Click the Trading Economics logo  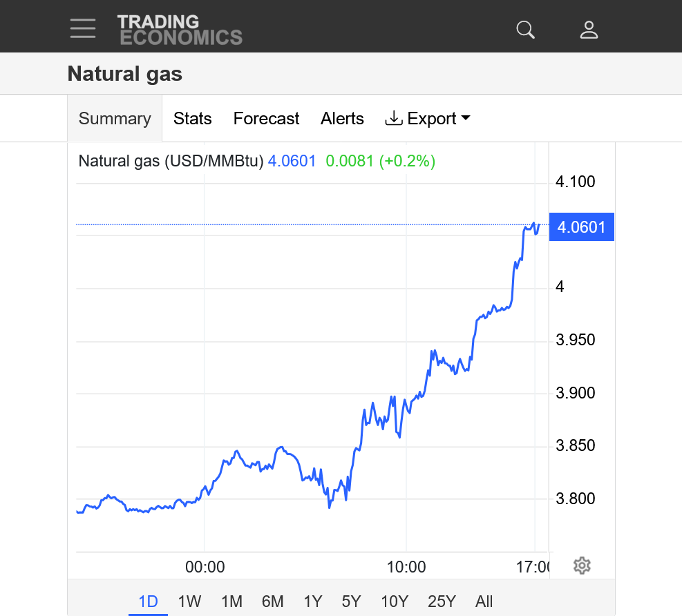point(180,30)
